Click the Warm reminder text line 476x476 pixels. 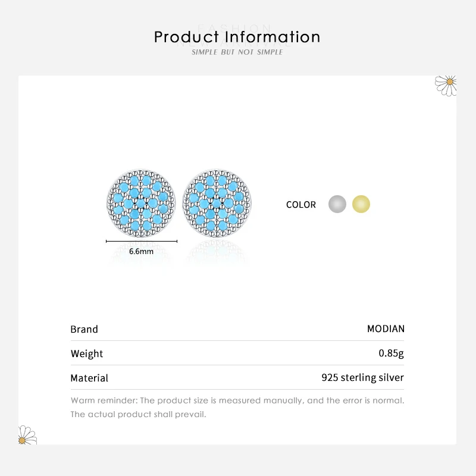tap(237, 400)
